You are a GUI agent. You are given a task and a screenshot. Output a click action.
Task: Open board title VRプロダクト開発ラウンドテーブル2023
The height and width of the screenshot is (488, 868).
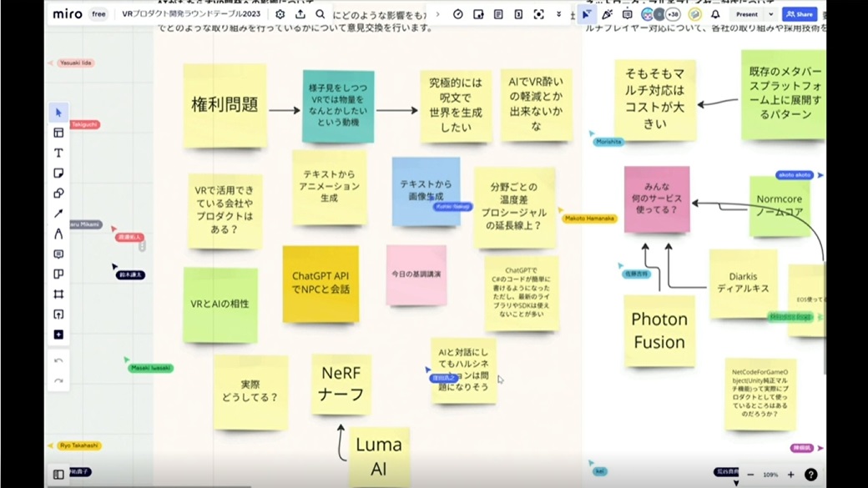click(191, 14)
